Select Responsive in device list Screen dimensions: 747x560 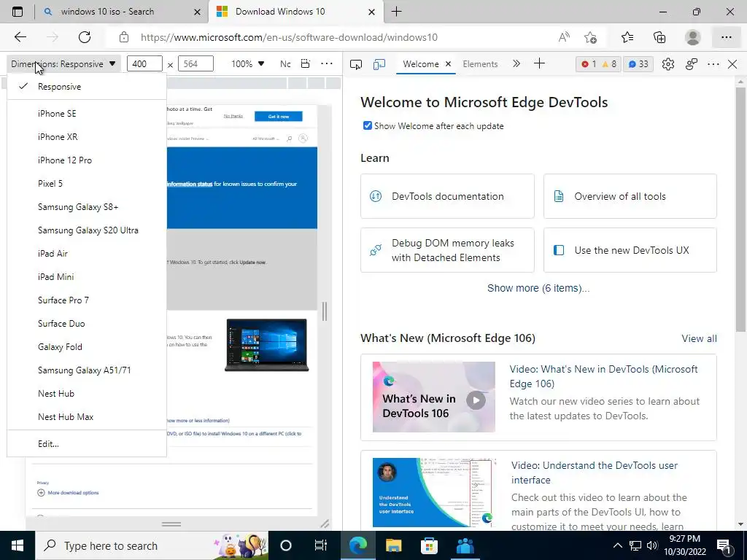tap(87, 87)
